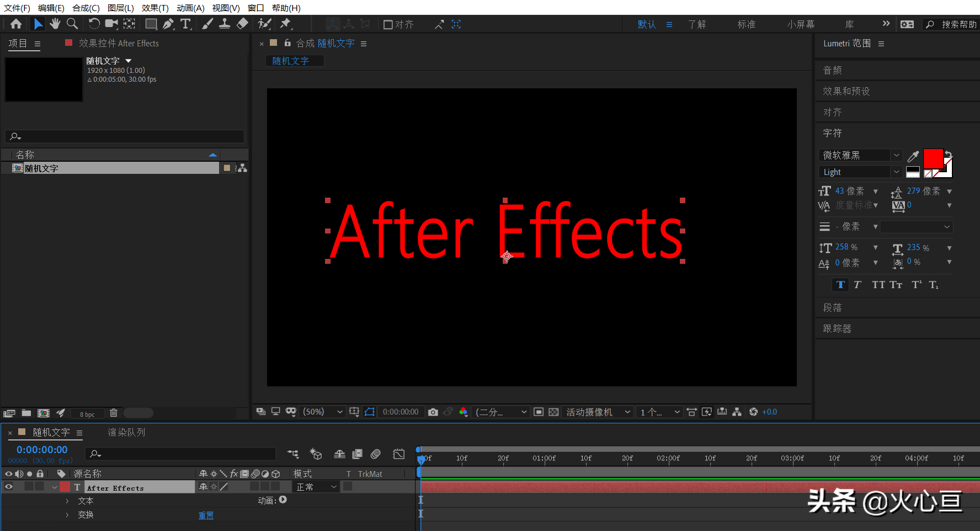Click the show channel RGB icon
The height and width of the screenshot is (531, 980).
pos(463,412)
